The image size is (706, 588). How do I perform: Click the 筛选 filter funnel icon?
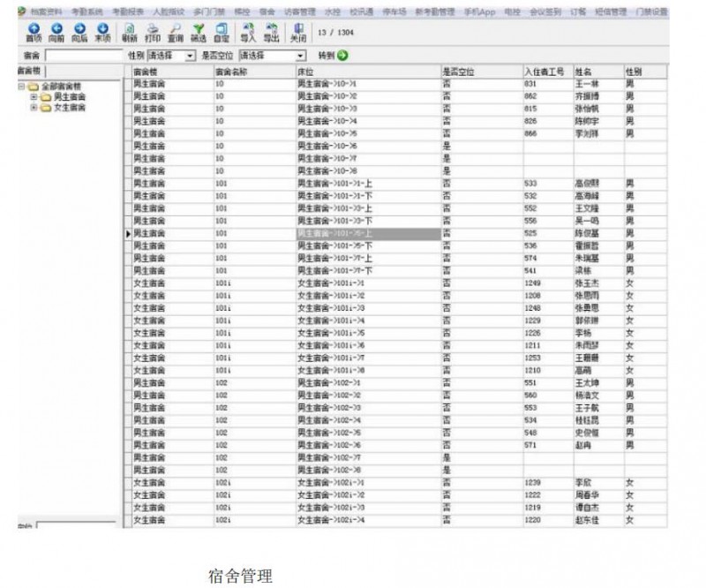pos(198,33)
